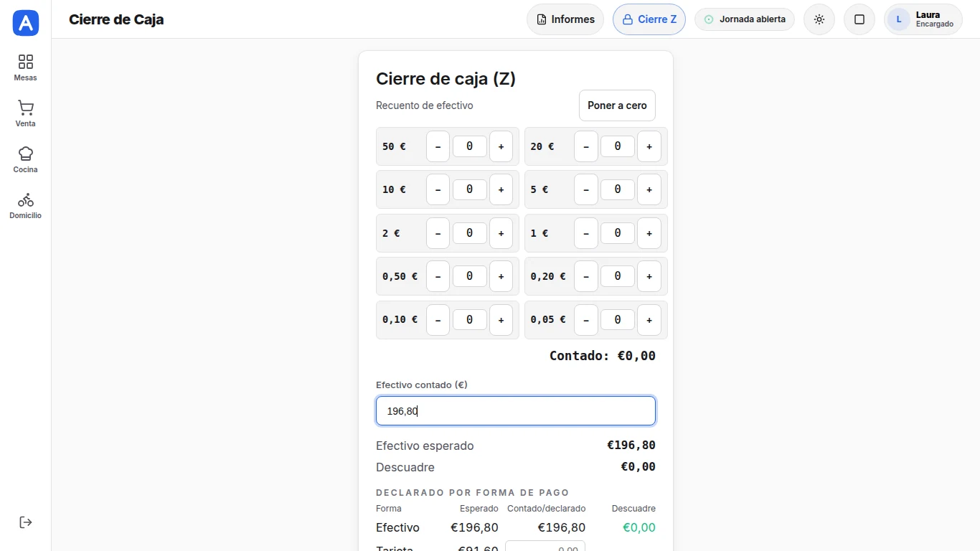Open the Cocina view
The width and height of the screenshot is (980, 551).
pyautogui.click(x=26, y=159)
